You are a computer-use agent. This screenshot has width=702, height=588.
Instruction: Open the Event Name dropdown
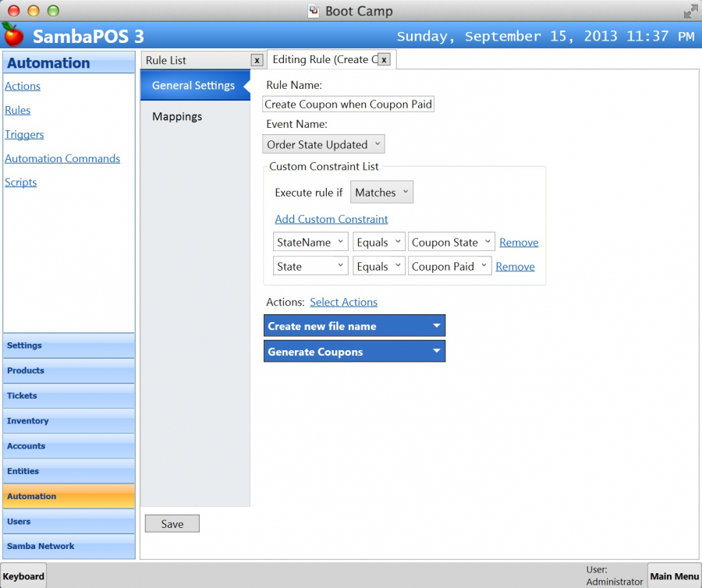pos(324,144)
